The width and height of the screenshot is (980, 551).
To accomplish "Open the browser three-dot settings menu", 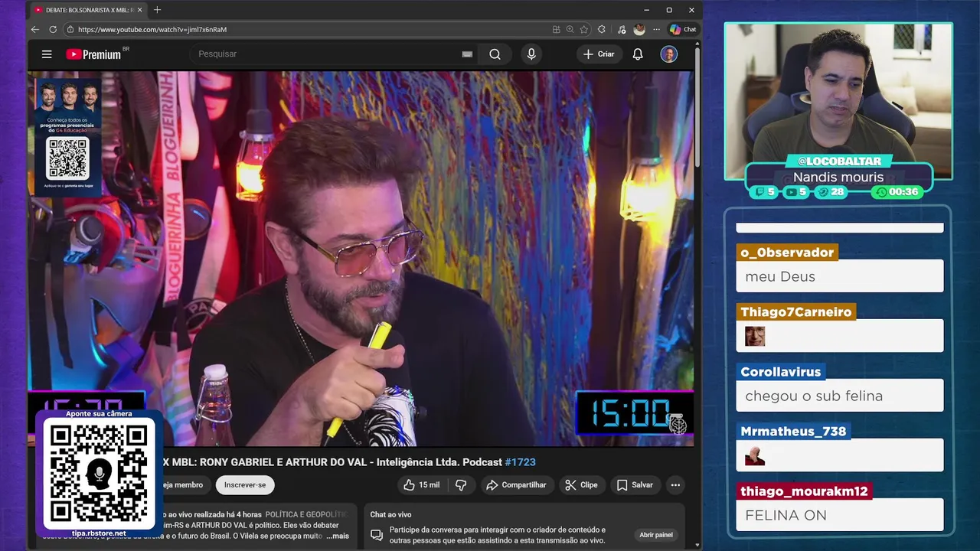I will pyautogui.click(x=656, y=29).
